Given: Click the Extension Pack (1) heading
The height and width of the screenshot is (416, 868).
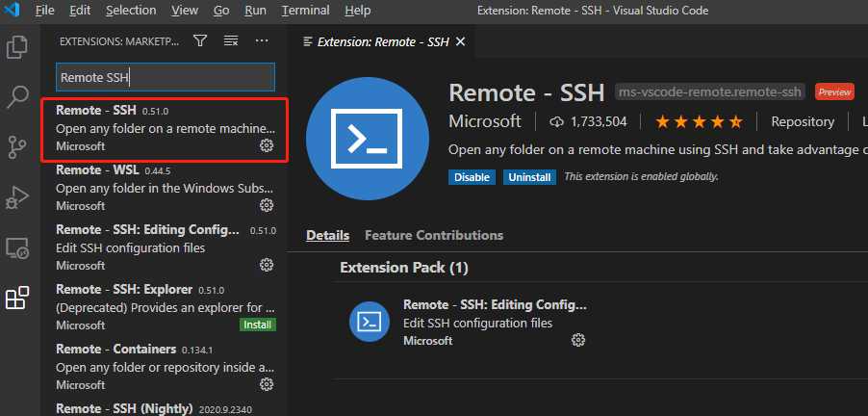Looking at the screenshot, I should point(404,268).
